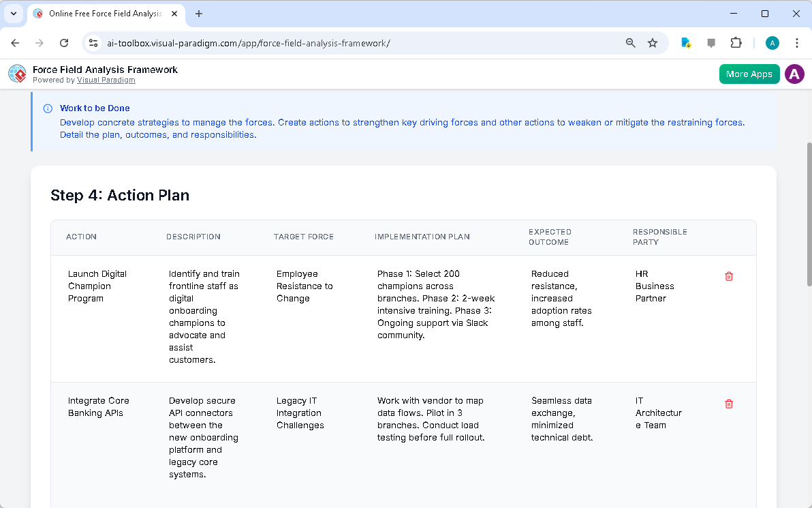Image resolution: width=812 pixels, height=508 pixels.
Task: Click the teal Chrome profile avatar
Action: click(x=772, y=42)
